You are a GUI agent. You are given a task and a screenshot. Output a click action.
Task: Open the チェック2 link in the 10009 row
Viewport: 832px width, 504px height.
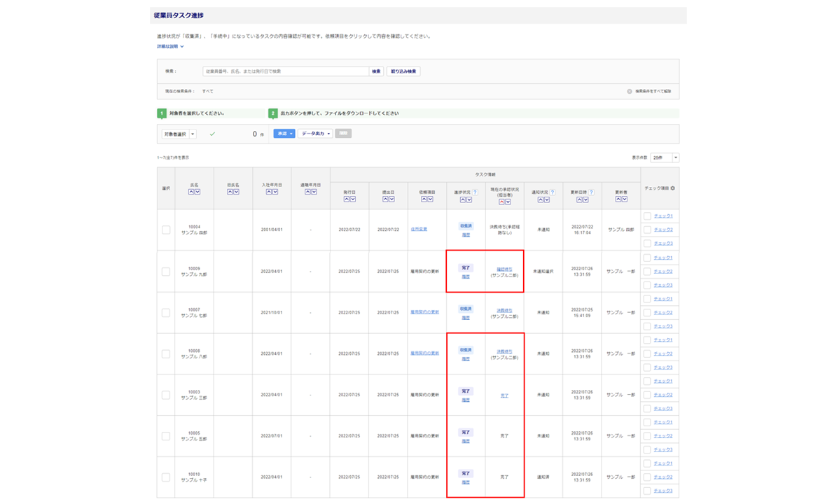pos(663,272)
